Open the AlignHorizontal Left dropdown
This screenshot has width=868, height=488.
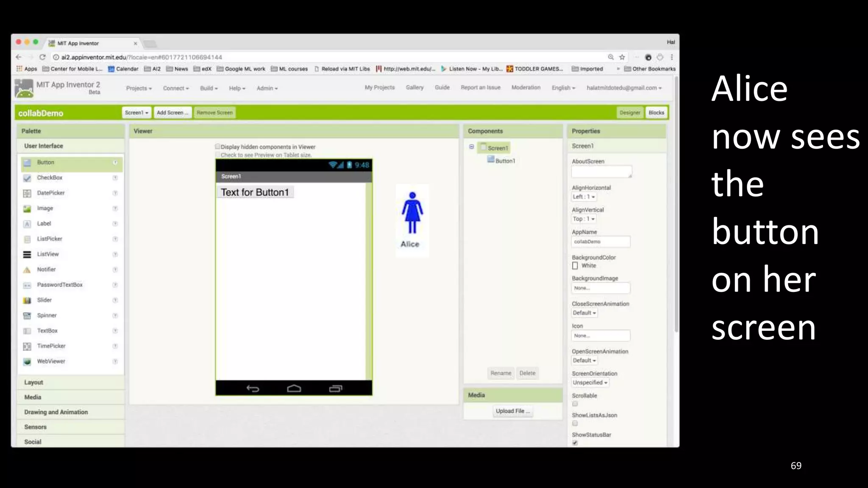pyautogui.click(x=584, y=197)
